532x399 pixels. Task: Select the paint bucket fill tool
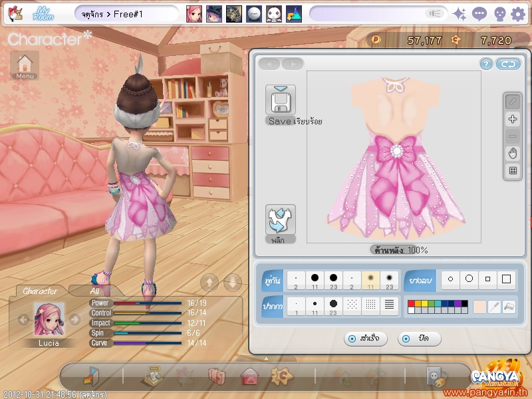[x=509, y=307]
